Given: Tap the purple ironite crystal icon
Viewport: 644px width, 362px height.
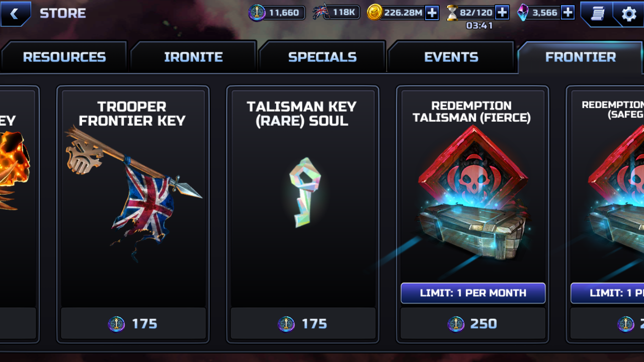Looking at the screenshot, I should click(x=523, y=13).
